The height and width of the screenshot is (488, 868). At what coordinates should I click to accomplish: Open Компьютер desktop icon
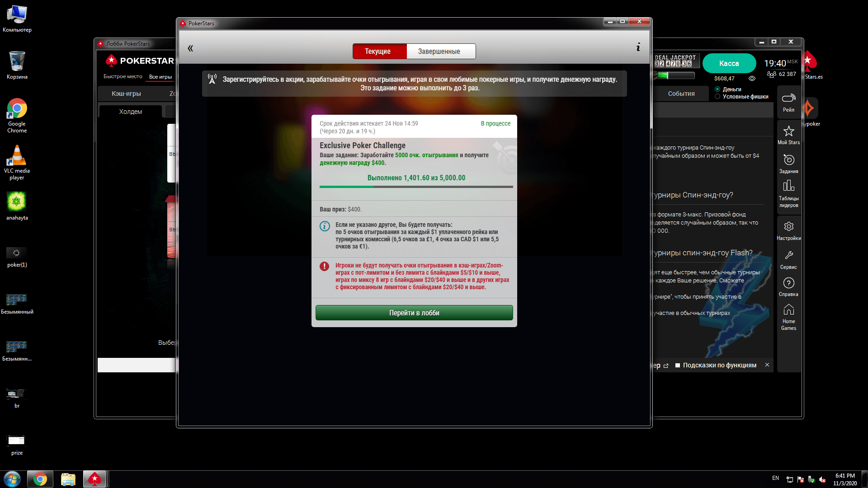17,19
